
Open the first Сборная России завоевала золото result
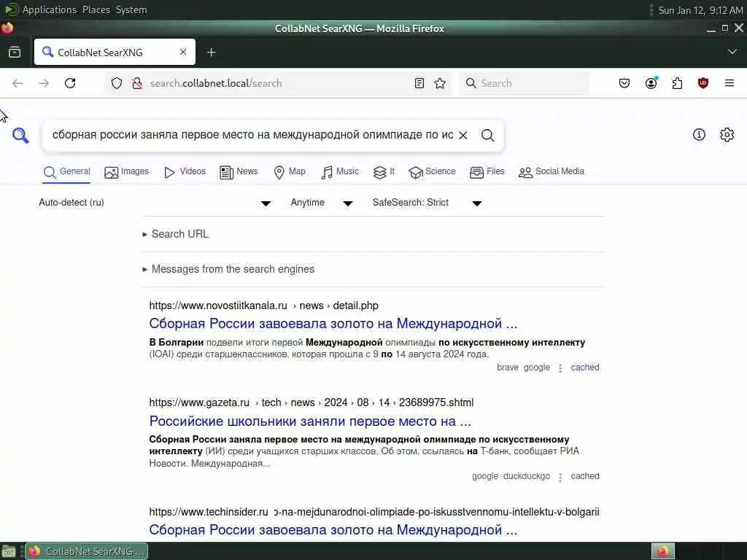[x=333, y=324]
